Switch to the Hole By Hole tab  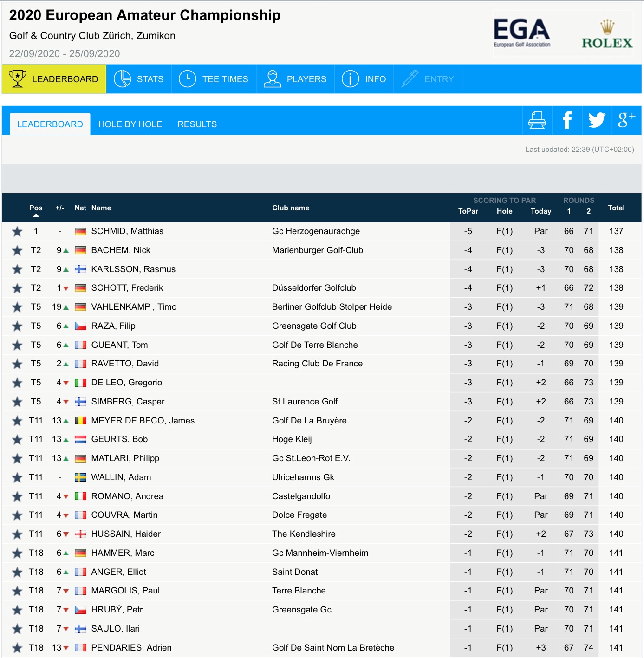(130, 124)
